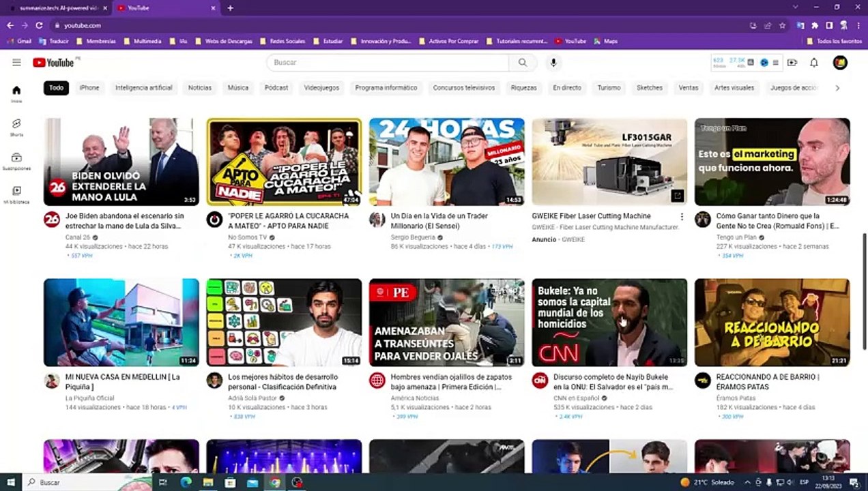
Task: Open Redes Sociales bookmark folder
Action: pos(283,41)
